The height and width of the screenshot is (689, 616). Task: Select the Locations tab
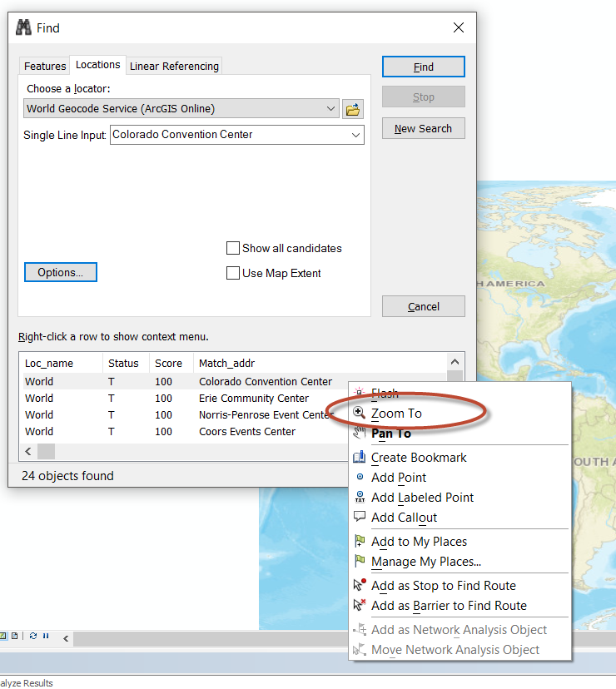97,65
